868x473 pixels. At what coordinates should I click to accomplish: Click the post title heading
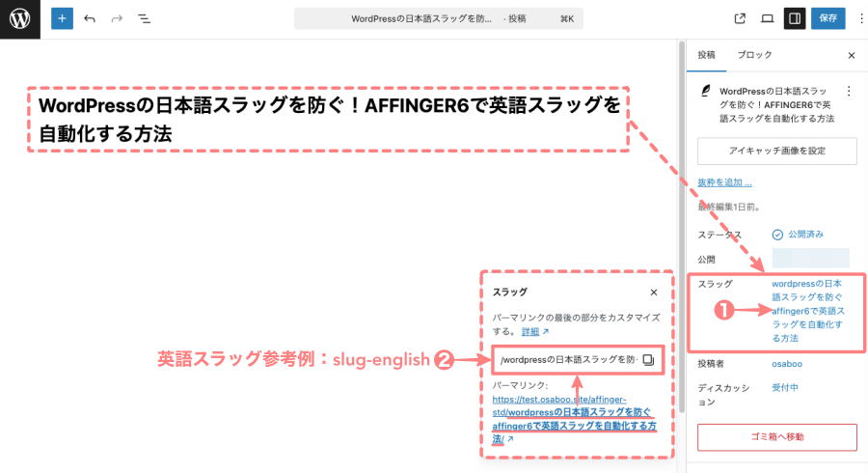pos(329,119)
